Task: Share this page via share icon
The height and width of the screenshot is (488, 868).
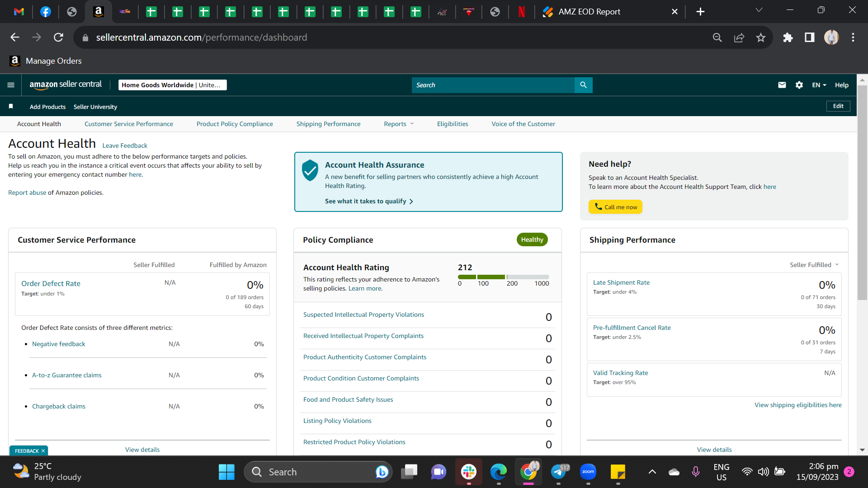Action: [739, 38]
